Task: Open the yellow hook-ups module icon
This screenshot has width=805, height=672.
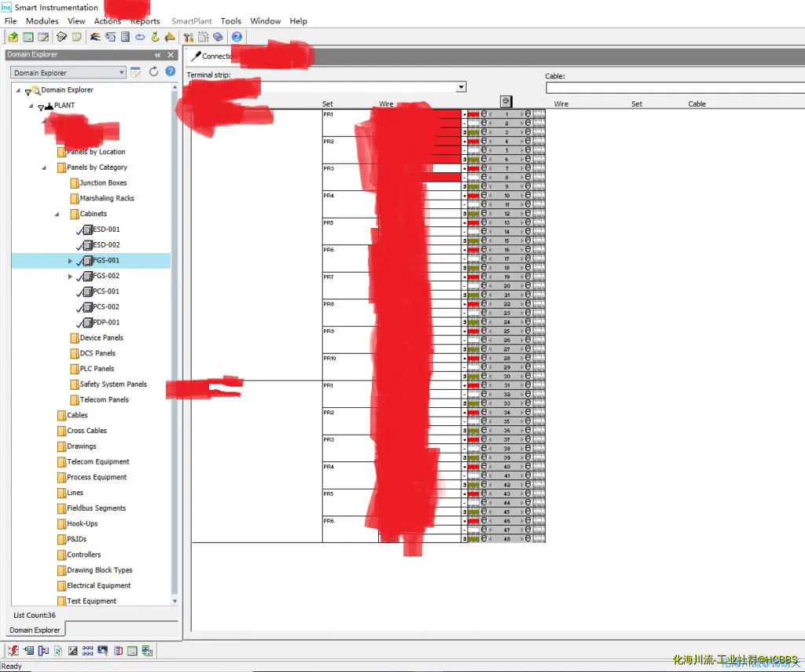Action: pos(155,37)
